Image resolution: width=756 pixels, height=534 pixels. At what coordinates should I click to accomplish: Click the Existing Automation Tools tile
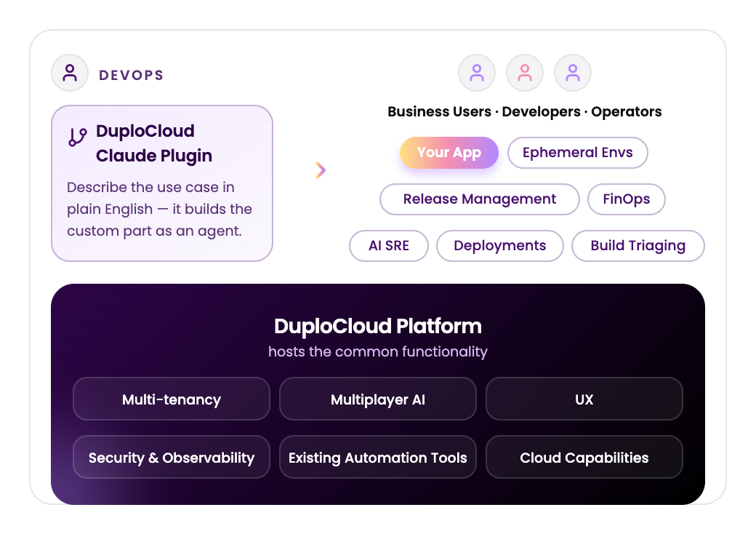(378, 458)
